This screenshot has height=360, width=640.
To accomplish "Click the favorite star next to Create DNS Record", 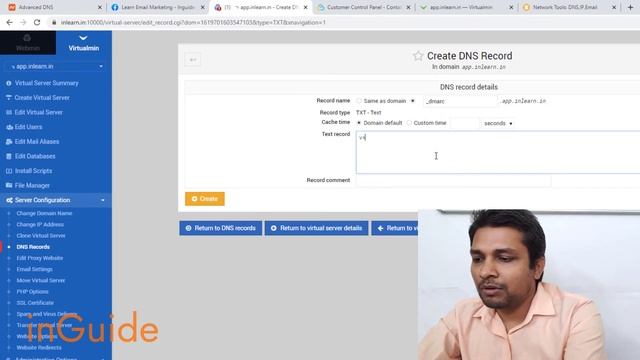I will 418,56.
